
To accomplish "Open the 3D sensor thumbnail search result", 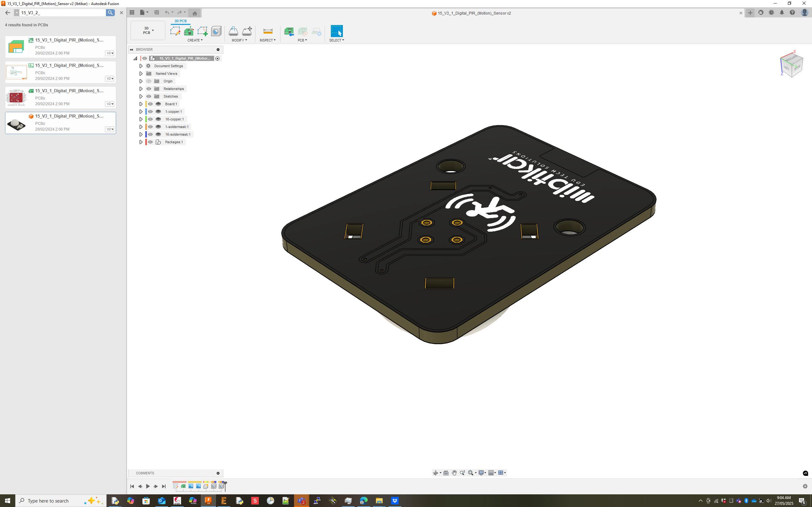I will pyautogui.click(x=16, y=123).
